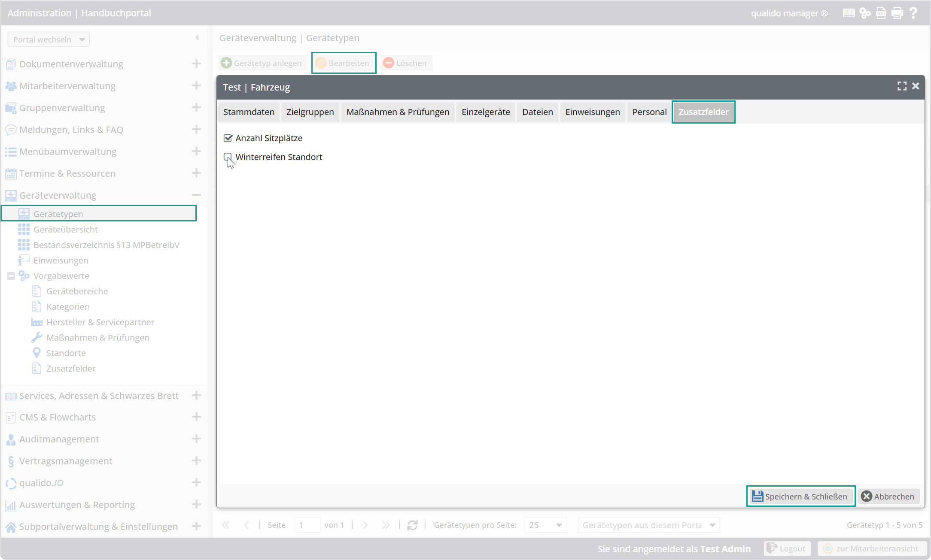Switch to the Stammdaten tab
Image resolution: width=931 pixels, height=560 pixels.
pos(249,112)
